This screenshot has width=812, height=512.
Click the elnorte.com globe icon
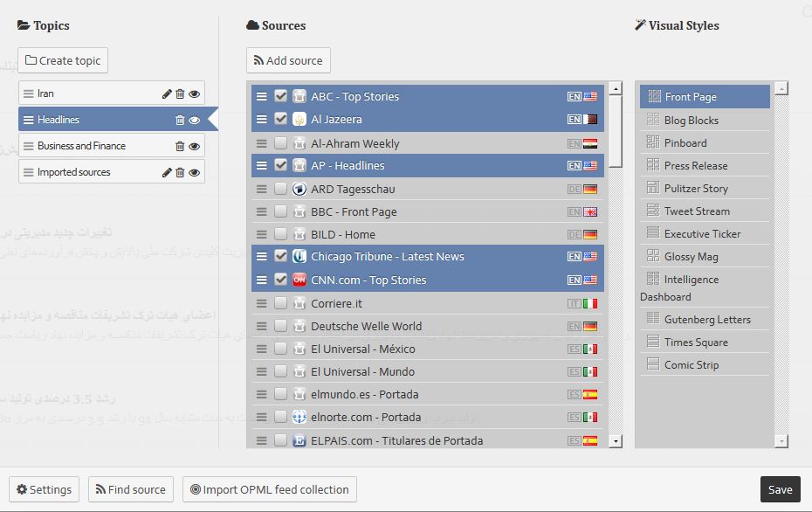299,417
